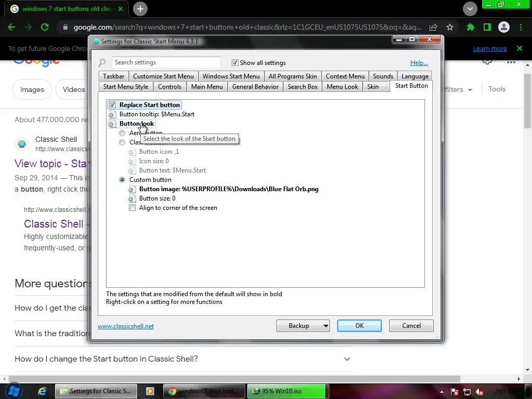Open the Chrome extensions puzzle icon
The width and height of the screenshot is (532, 399).
pyautogui.click(x=471, y=27)
